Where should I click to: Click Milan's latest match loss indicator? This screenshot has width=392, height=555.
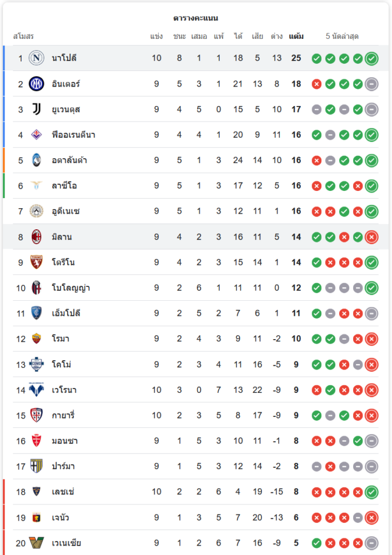[371, 237]
